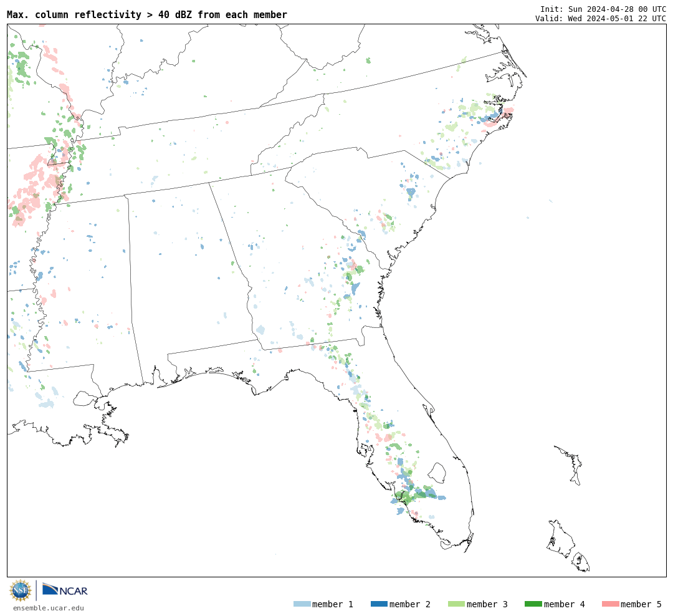Click the 'Init: Sun 2024-04-28 00 UTC' text

603,9
